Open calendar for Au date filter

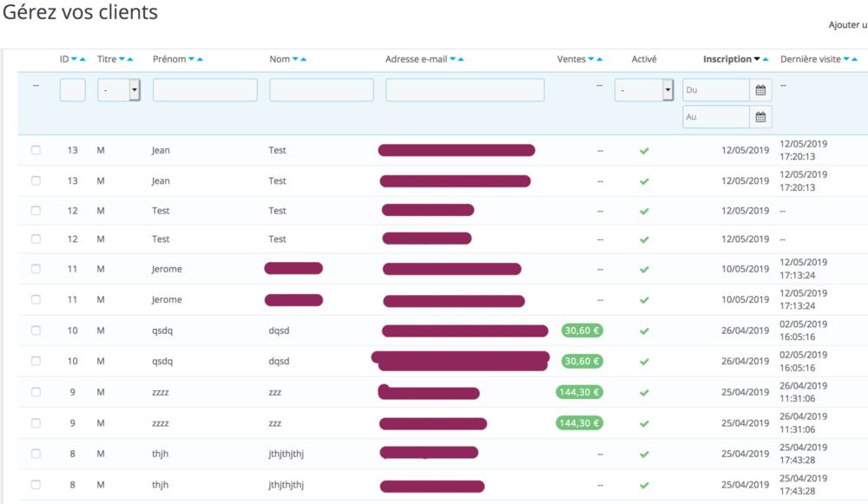click(x=760, y=117)
